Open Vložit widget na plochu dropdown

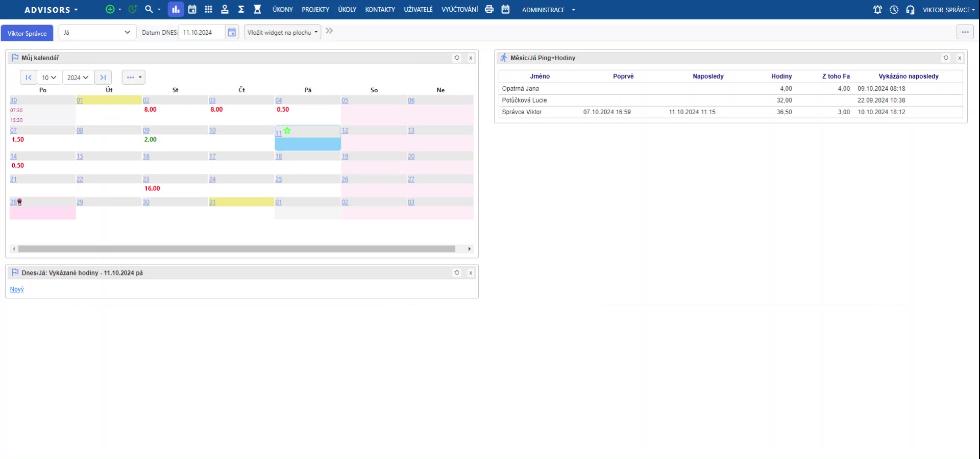[282, 33]
